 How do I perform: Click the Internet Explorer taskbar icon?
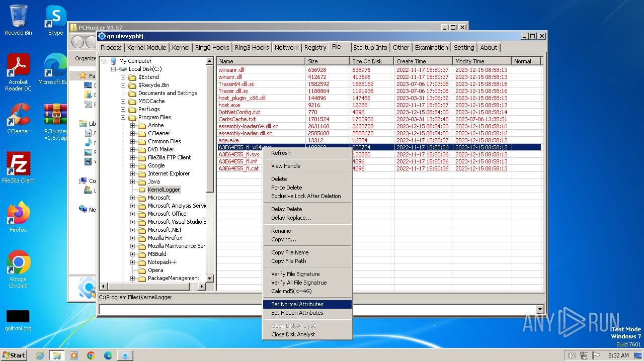pos(40,355)
